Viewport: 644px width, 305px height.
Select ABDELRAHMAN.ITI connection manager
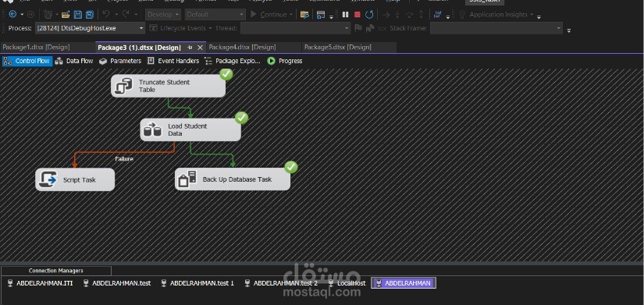coord(41,283)
